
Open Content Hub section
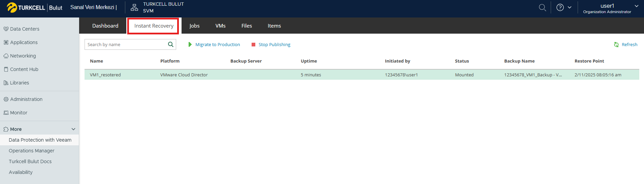pyautogui.click(x=24, y=69)
